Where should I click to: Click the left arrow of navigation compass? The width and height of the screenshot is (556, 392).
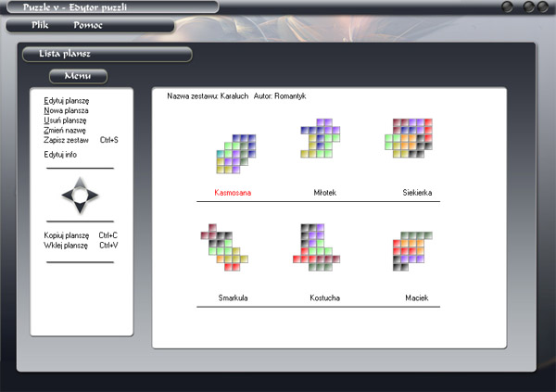coord(68,195)
